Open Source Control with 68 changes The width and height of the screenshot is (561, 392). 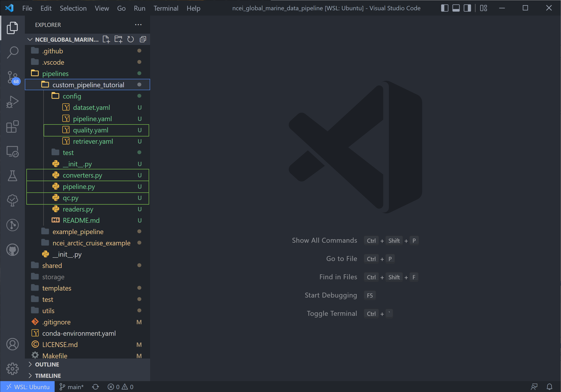point(12,77)
